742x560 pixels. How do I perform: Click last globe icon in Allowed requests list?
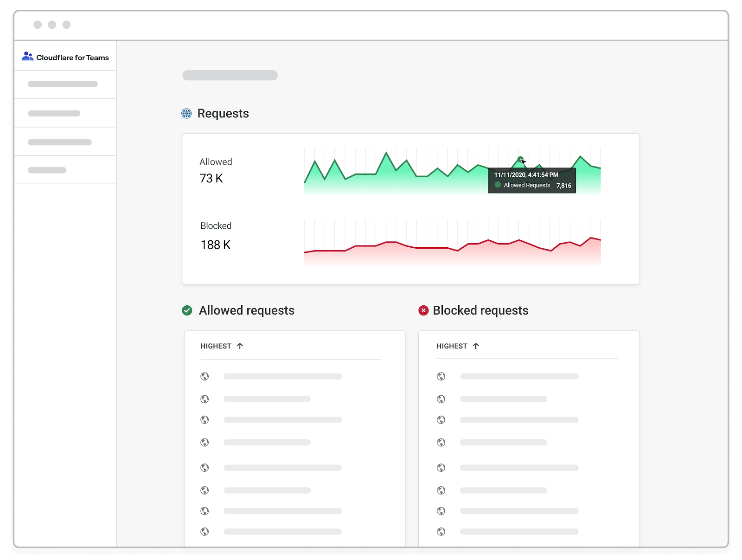[x=205, y=531]
